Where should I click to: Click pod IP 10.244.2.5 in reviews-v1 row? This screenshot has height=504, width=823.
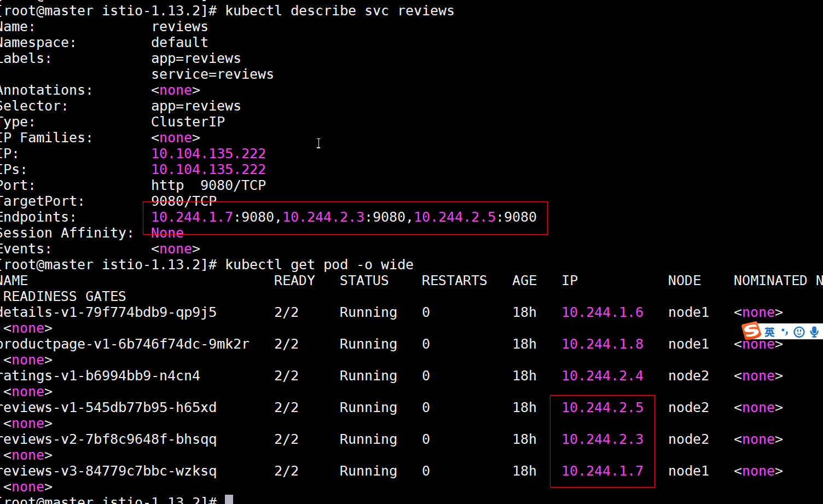[602, 408]
